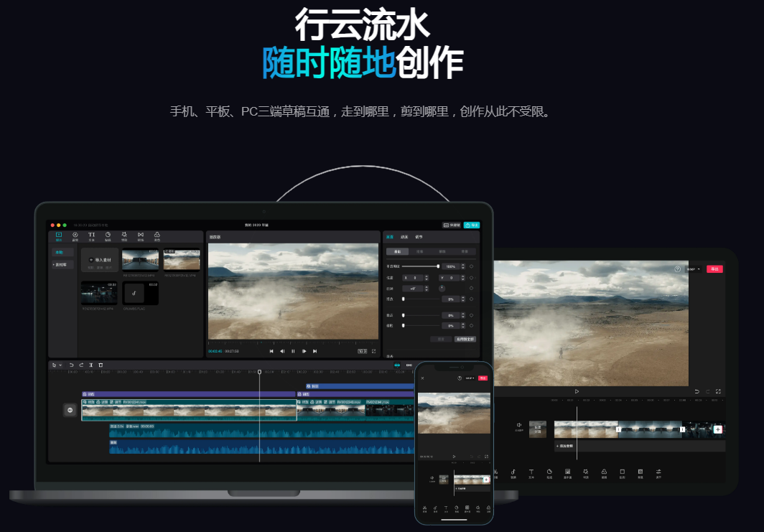764x532 pixels.
Task: Open the selection tool dropdown in timeline toolbar
Action: coord(60,365)
